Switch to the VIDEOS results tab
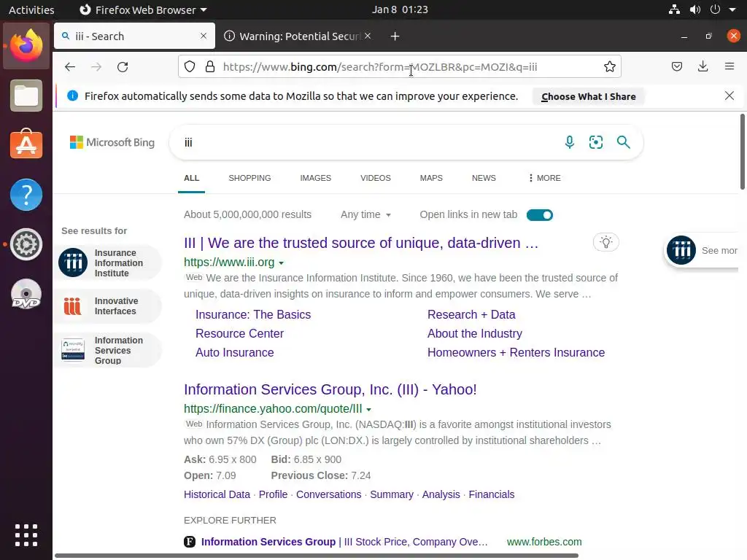747x560 pixels. tap(376, 178)
